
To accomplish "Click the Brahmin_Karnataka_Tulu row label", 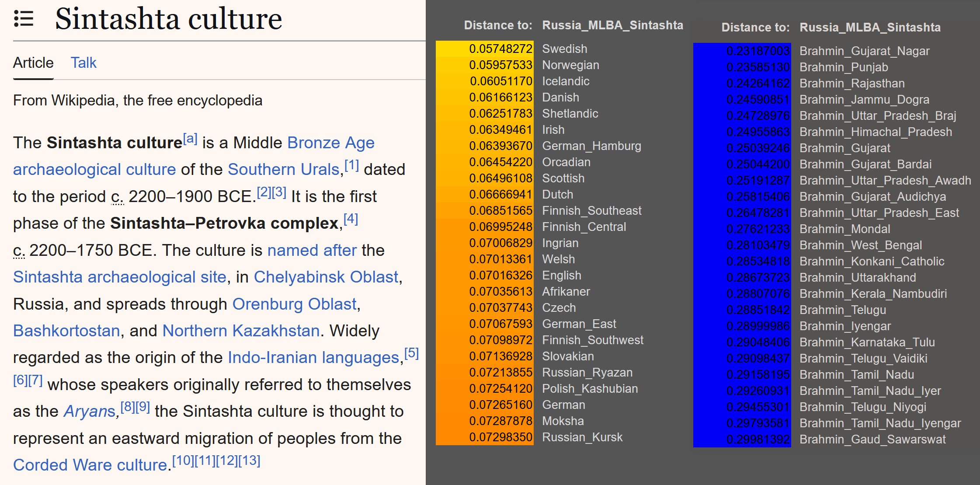I will [x=867, y=342].
